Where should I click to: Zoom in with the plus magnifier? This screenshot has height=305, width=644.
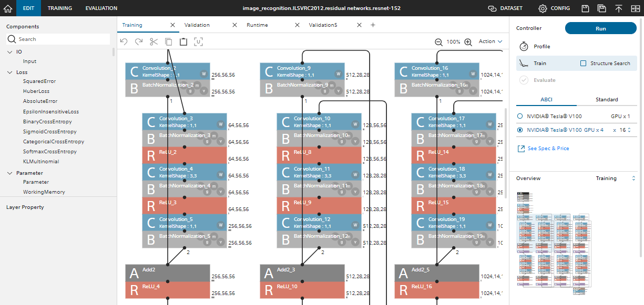pos(468,42)
